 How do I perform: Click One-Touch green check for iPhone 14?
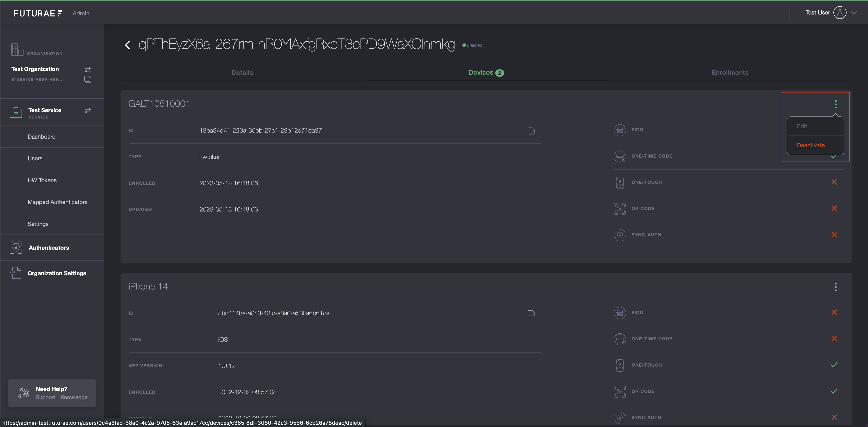(x=834, y=365)
